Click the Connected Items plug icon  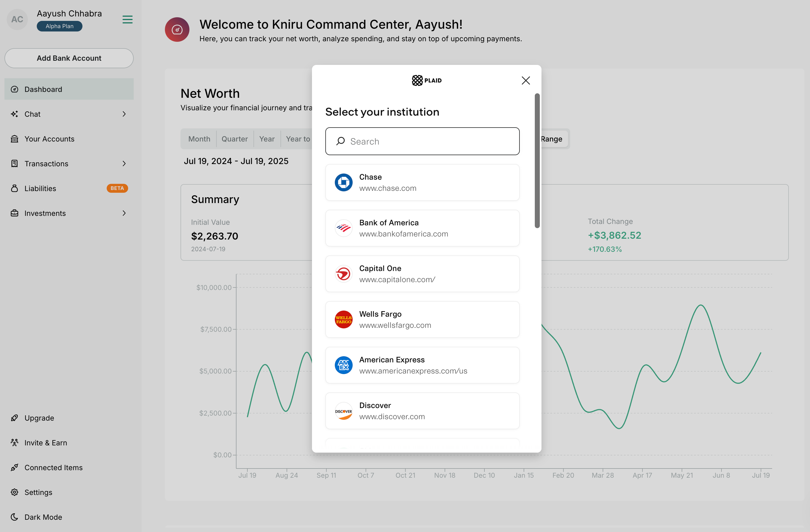(x=14, y=467)
